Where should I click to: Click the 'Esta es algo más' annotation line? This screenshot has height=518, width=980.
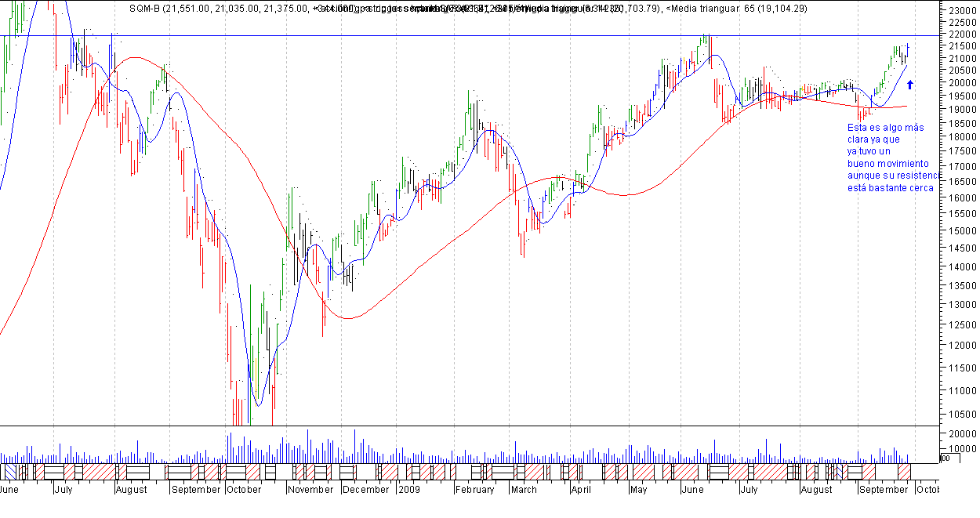[x=886, y=128]
